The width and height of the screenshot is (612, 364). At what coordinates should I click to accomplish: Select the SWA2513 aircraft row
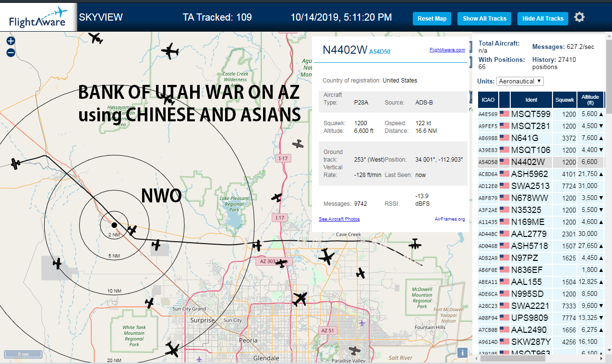click(x=541, y=186)
